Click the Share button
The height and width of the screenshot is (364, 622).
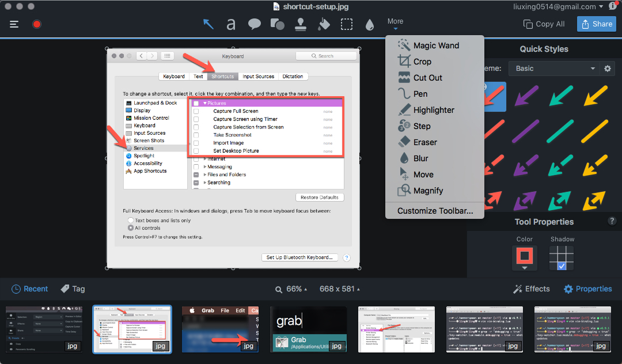596,24
